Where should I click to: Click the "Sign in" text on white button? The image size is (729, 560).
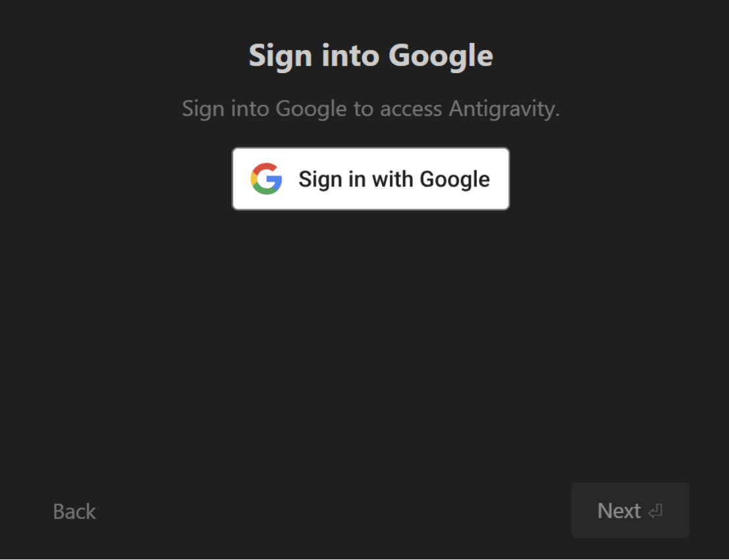(x=332, y=180)
